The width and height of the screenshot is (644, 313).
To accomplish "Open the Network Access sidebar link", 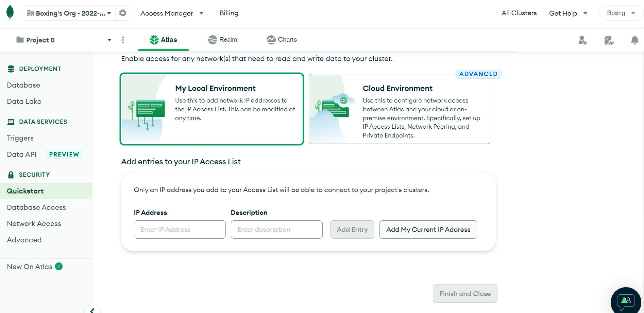I will click(34, 224).
